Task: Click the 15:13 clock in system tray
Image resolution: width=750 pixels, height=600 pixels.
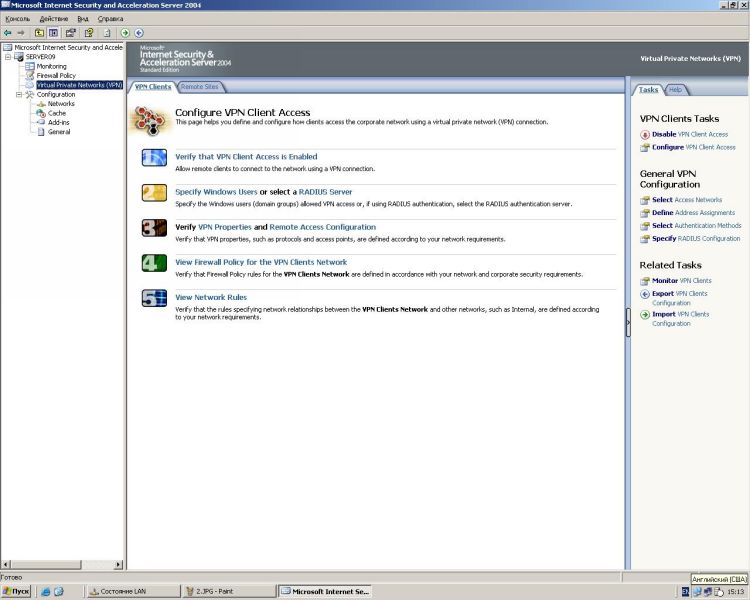Action: click(x=736, y=592)
